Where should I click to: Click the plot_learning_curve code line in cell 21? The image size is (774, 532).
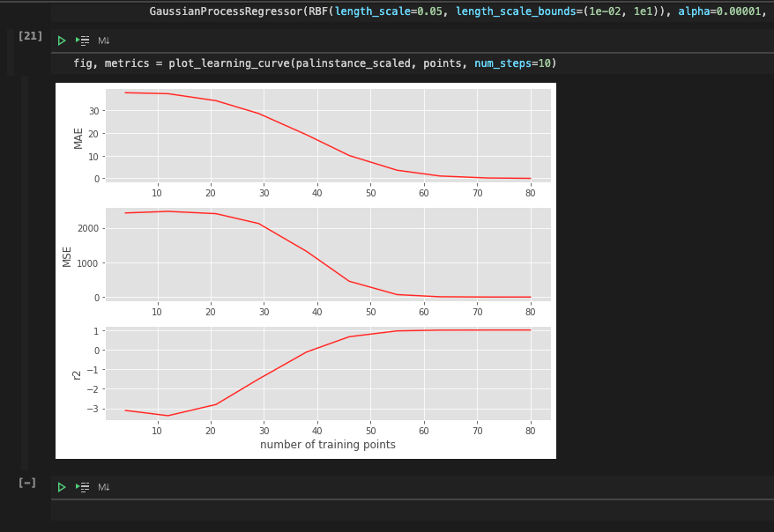coord(315,63)
